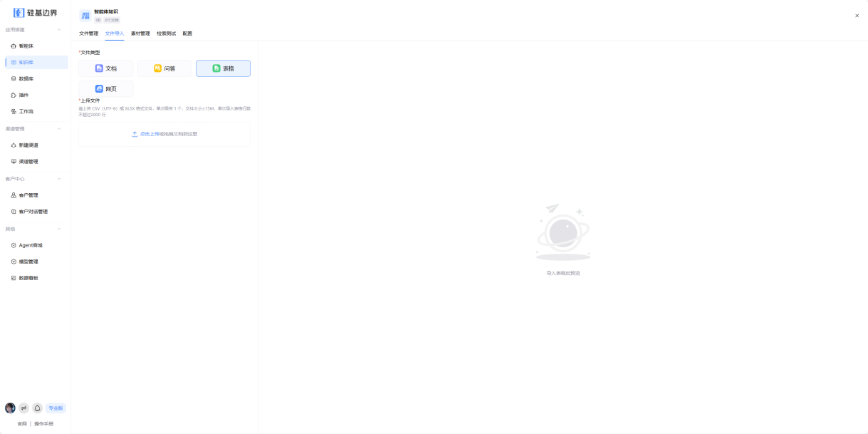Viewport: 868px width, 434px height.
Task: Choose the 文档 file type
Action: pos(106,68)
